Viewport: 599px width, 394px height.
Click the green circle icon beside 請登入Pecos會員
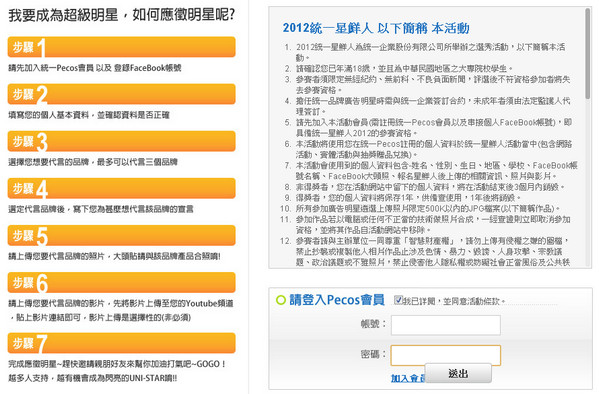click(281, 300)
